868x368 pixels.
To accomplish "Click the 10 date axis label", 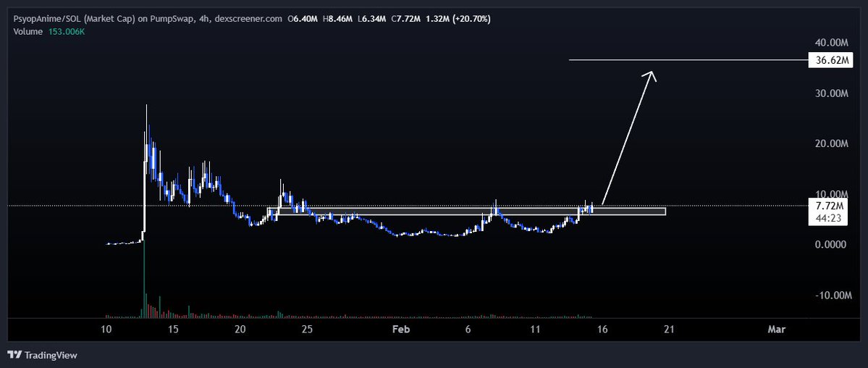I will click(x=106, y=329).
